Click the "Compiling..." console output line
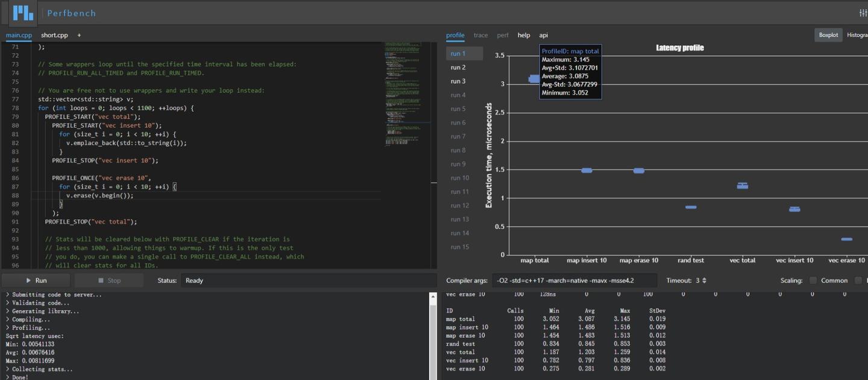 (x=28, y=320)
